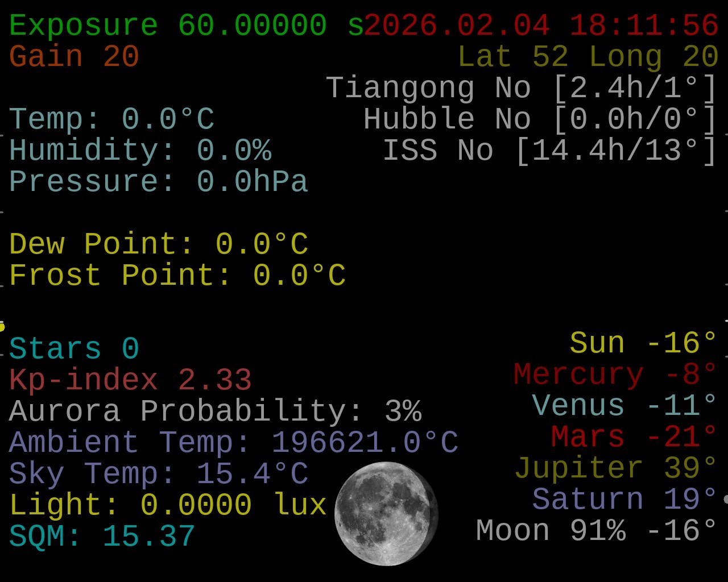Screen dimensions: 728x582
Task: Select the ISS No pass status line
Action: tap(549, 151)
